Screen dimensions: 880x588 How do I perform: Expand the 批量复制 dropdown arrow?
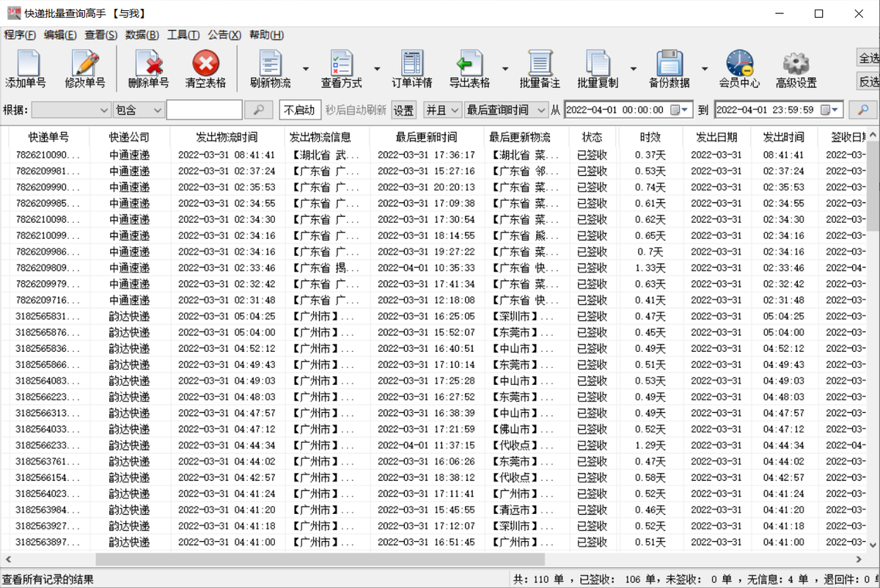(633, 69)
